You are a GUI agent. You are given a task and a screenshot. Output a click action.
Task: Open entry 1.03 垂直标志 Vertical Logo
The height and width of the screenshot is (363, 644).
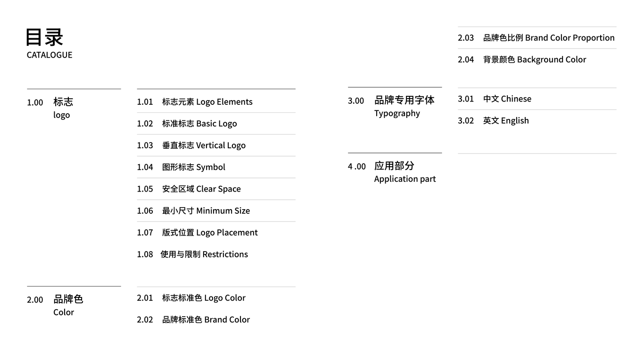[x=191, y=145]
